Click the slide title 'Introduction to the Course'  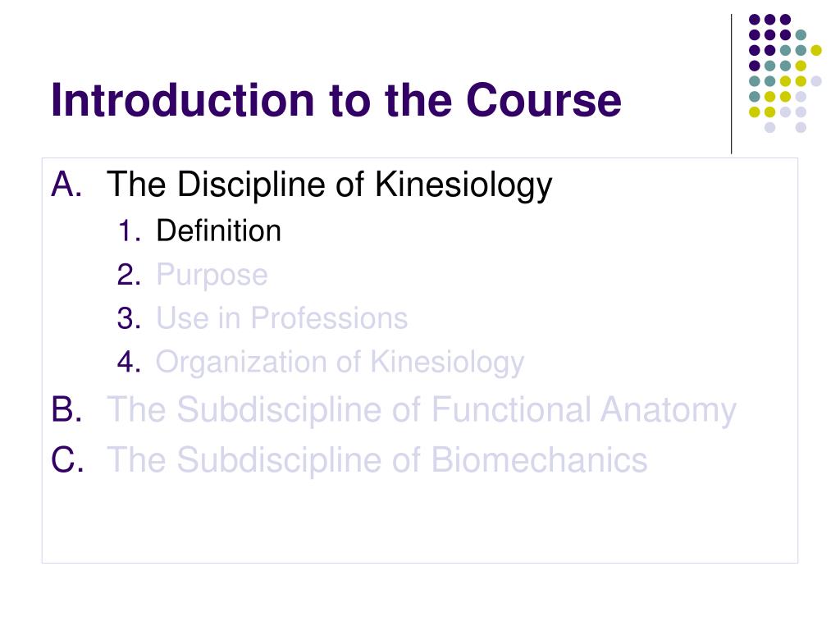[336, 100]
